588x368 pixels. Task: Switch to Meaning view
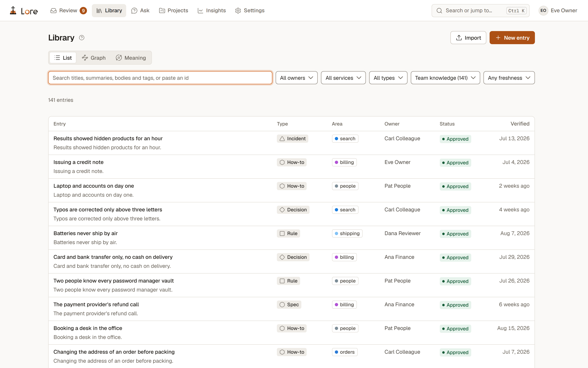point(131,58)
